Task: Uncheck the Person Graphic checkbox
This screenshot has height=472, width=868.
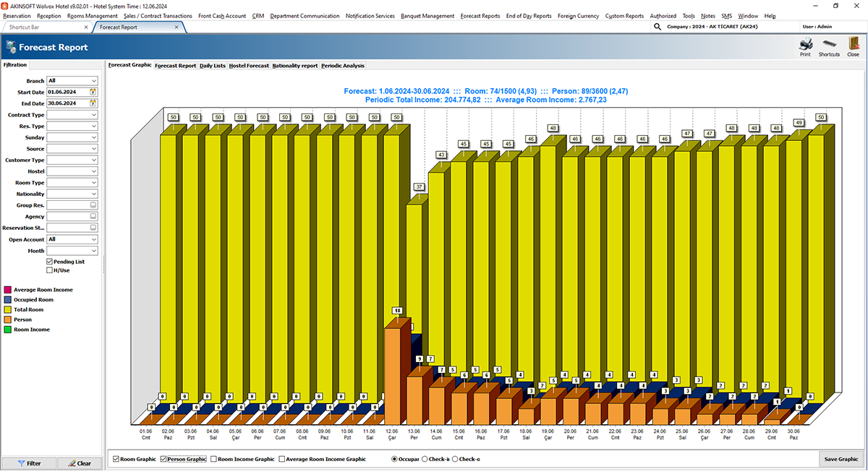Action: pyautogui.click(x=163, y=459)
